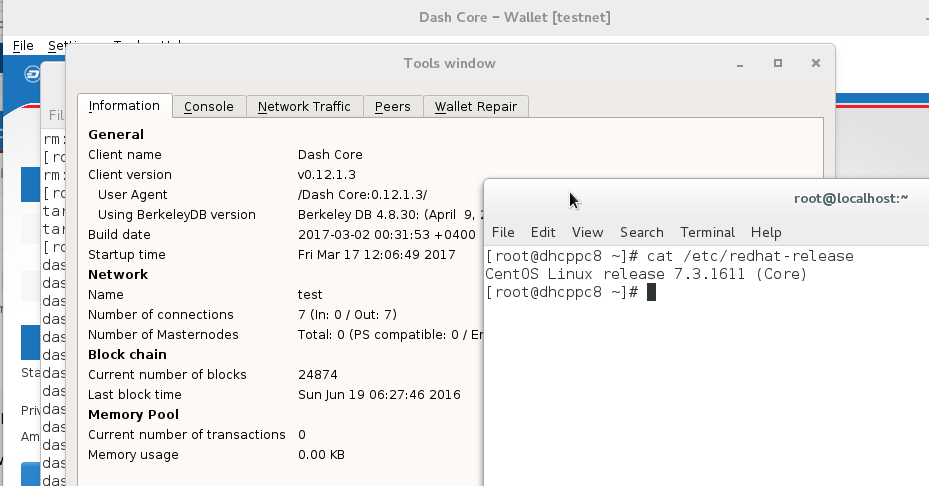Click the terminal cursor at the prompt

[651, 292]
